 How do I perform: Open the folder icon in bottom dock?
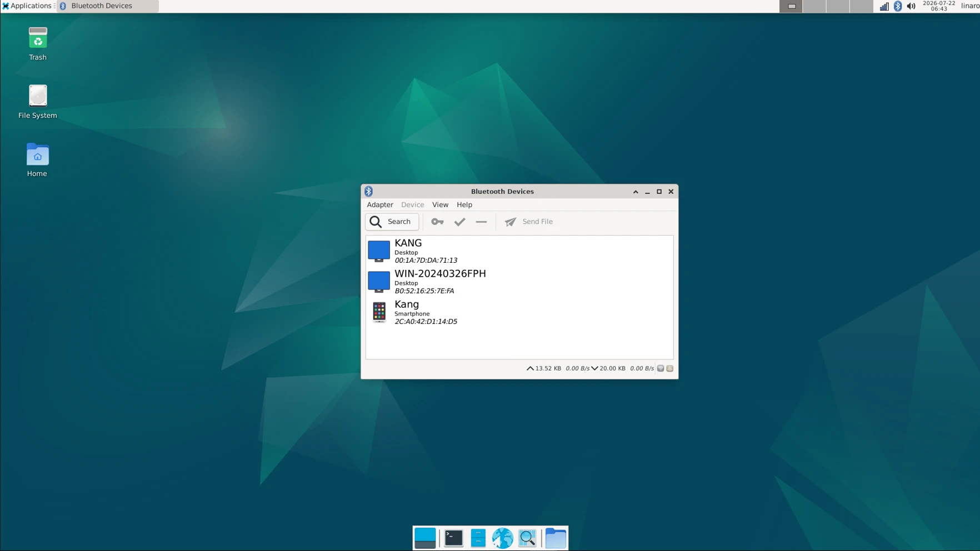556,538
